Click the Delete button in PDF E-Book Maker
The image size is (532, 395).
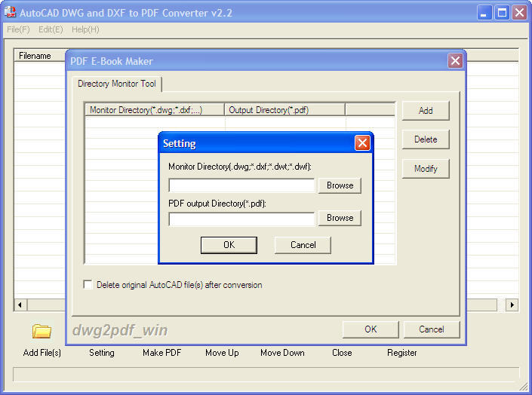tap(426, 139)
